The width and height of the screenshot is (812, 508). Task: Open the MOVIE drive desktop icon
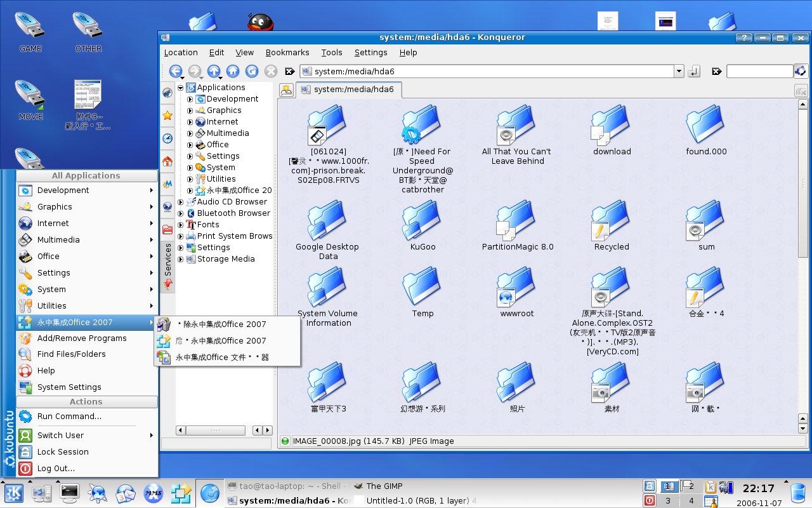30,100
